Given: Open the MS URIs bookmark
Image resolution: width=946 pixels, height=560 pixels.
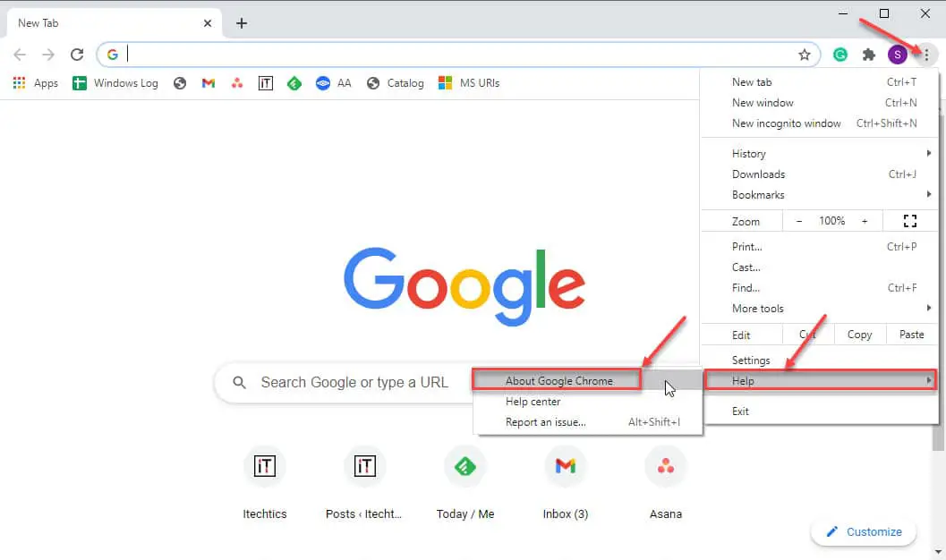Looking at the screenshot, I should 469,83.
